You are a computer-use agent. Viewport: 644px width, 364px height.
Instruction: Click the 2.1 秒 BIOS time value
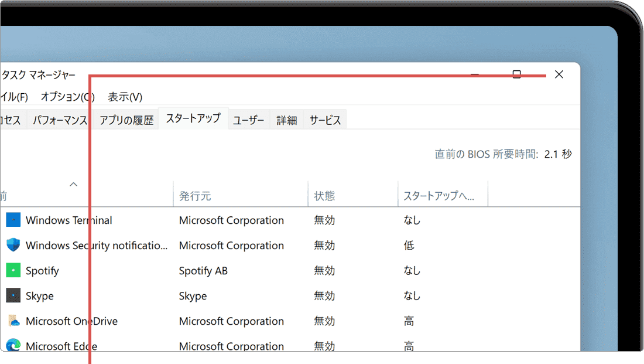click(558, 154)
